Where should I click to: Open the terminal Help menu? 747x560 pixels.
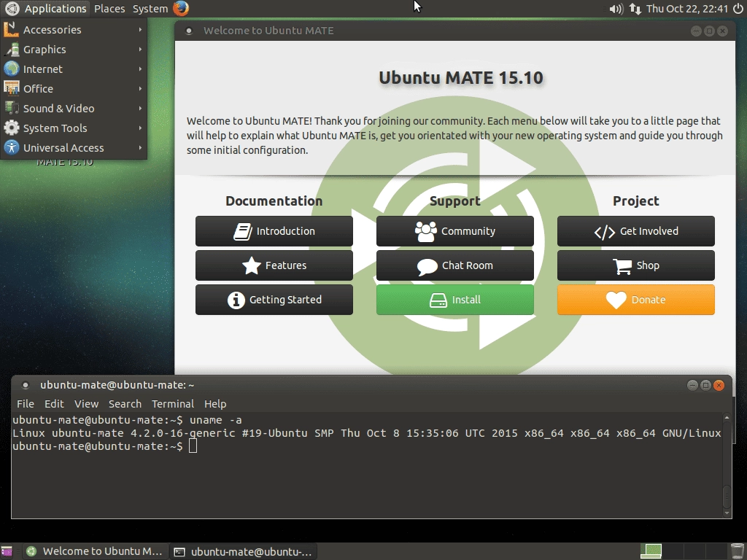(215, 404)
